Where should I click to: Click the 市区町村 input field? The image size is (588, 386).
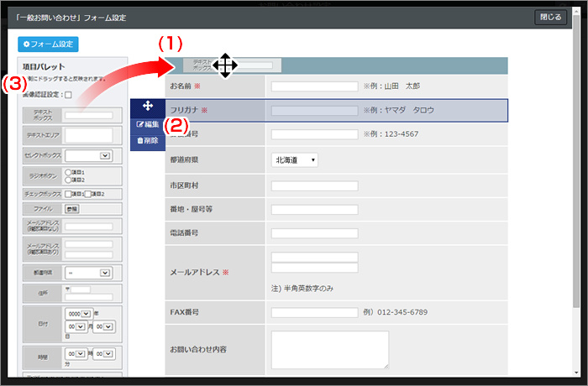(315, 186)
